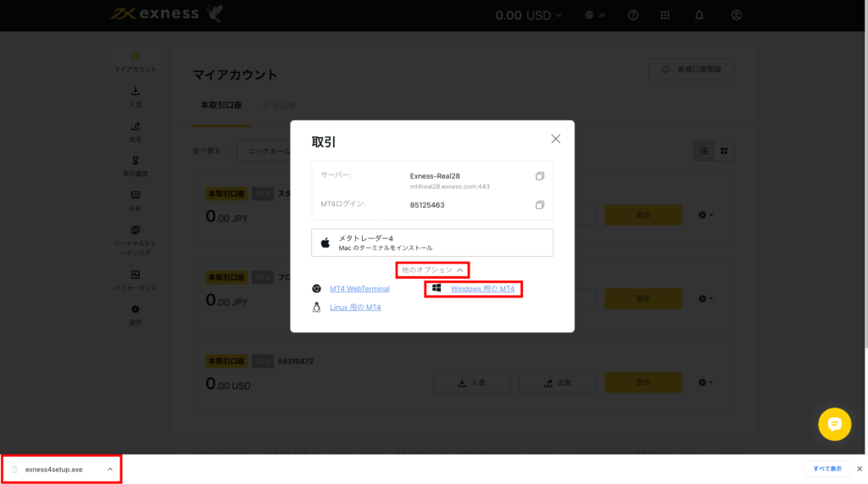Close the browser download bar
868x484 pixels.
pyautogui.click(x=860, y=469)
